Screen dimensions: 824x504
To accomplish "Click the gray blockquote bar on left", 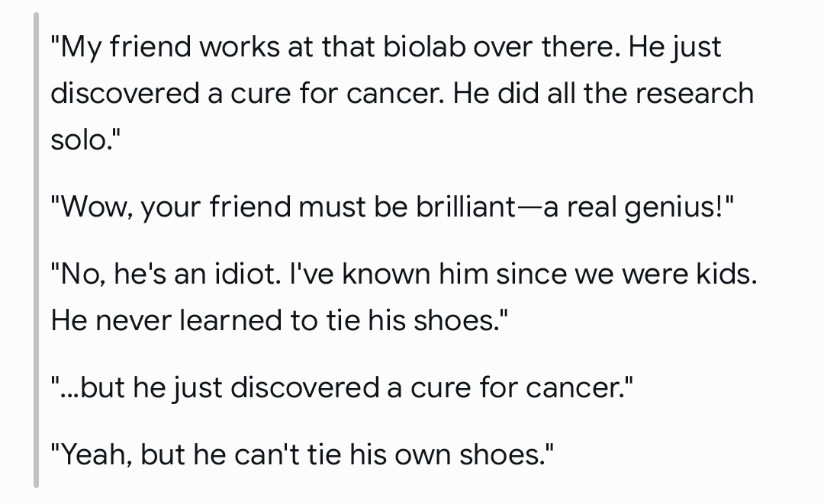I will [x=37, y=250].
